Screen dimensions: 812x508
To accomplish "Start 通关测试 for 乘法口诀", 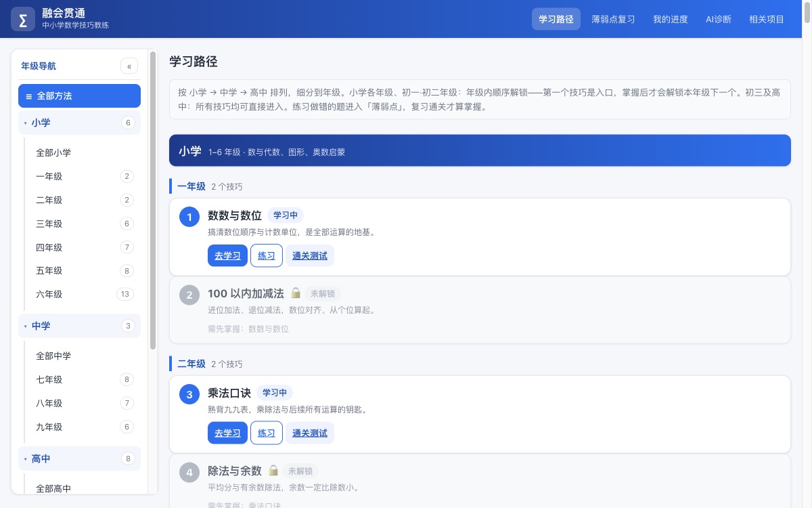I will click(310, 433).
